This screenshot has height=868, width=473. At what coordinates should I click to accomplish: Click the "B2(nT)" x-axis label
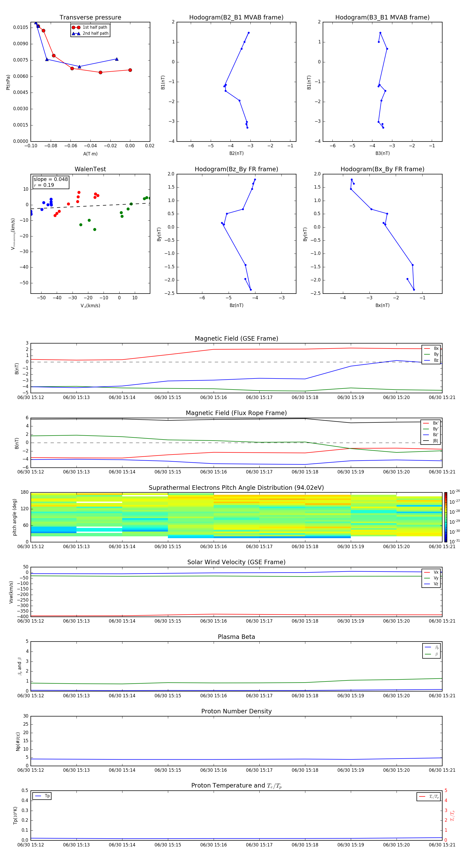(x=236, y=153)
